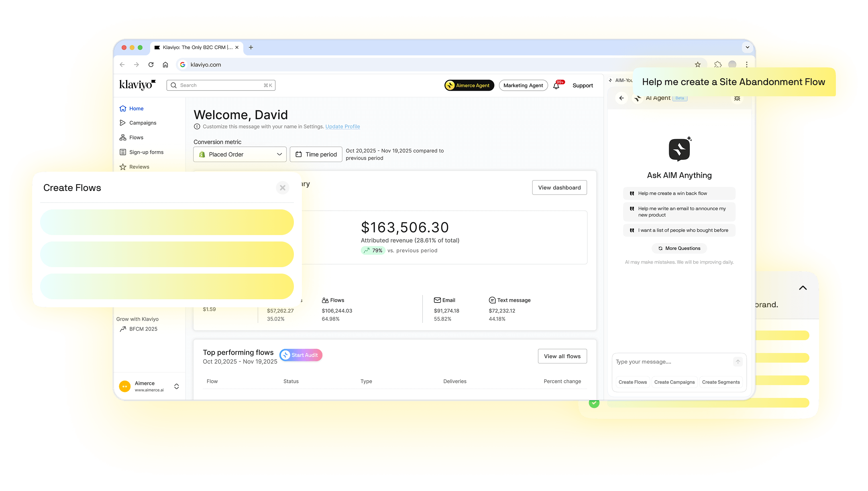868x491 pixels.
Task: Bookmark page with the star icon
Action: click(x=698, y=65)
